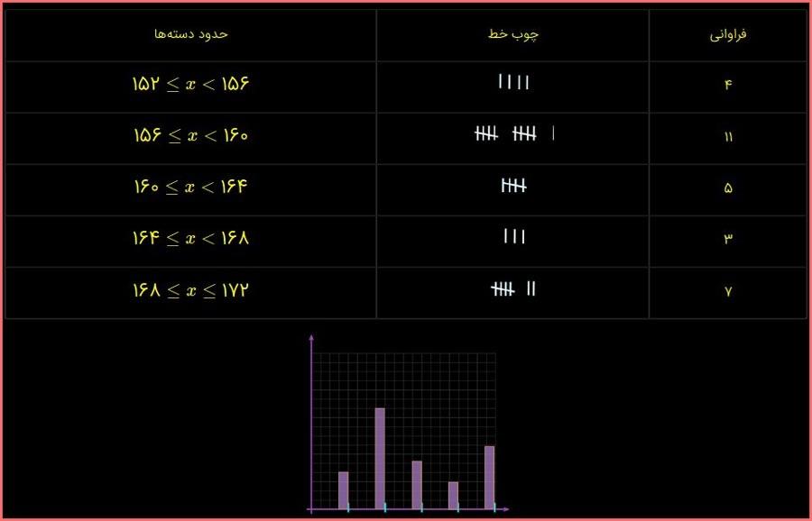The width and height of the screenshot is (812, 521).
Task: Select the class range 156 ≤ x < 160
Action: 190,135
